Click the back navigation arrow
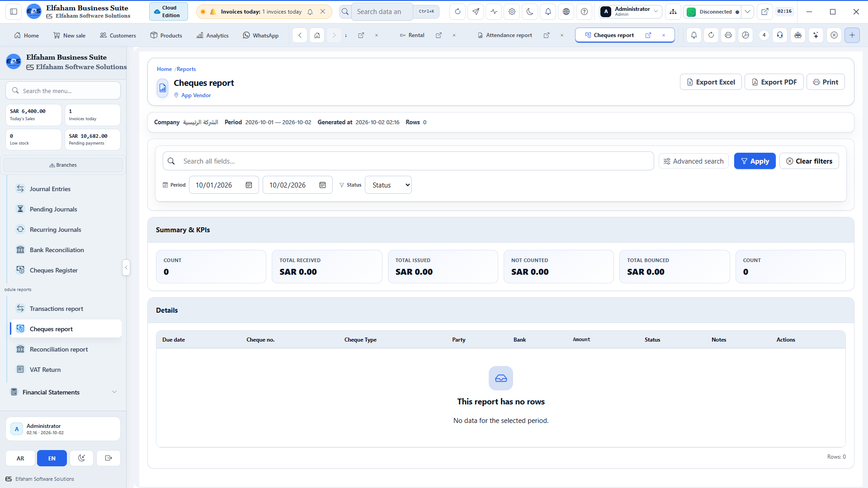The height and width of the screenshot is (488, 868). pyautogui.click(x=300, y=35)
